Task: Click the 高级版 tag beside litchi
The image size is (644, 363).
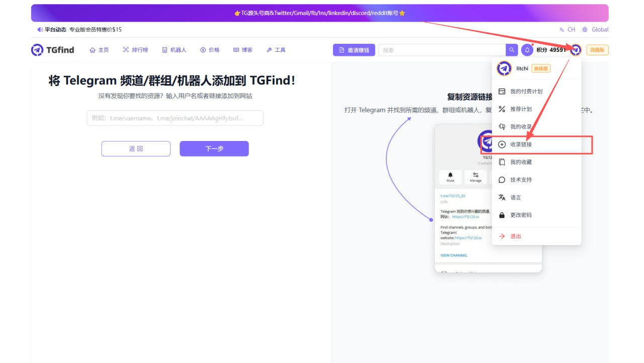Action: (541, 68)
